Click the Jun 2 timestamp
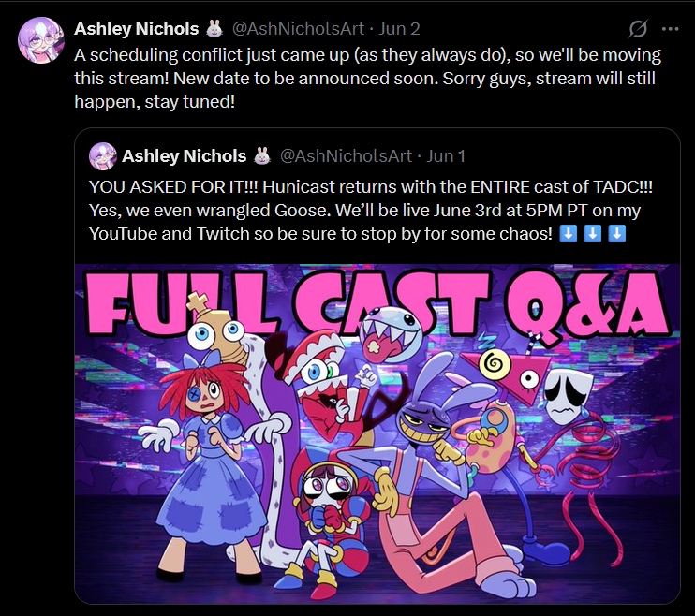The width and height of the screenshot is (695, 616). (399, 29)
